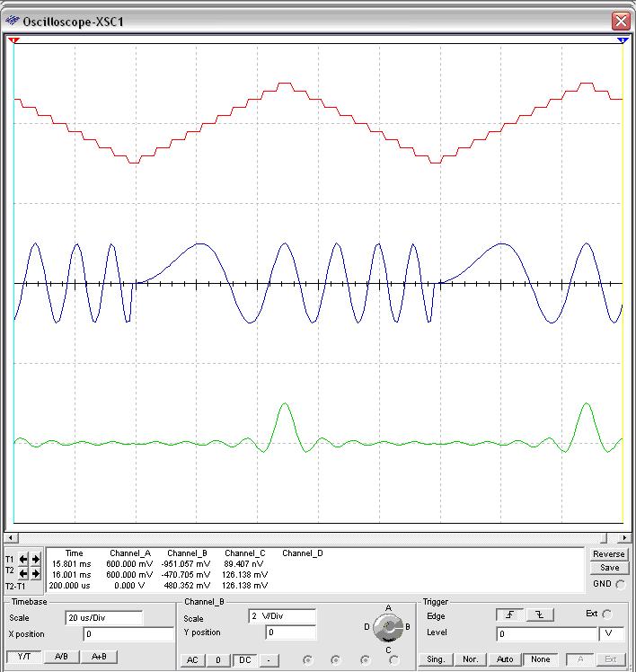Shift cursor T2 right with arrow
This screenshot has width=636, height=672.
36,573
